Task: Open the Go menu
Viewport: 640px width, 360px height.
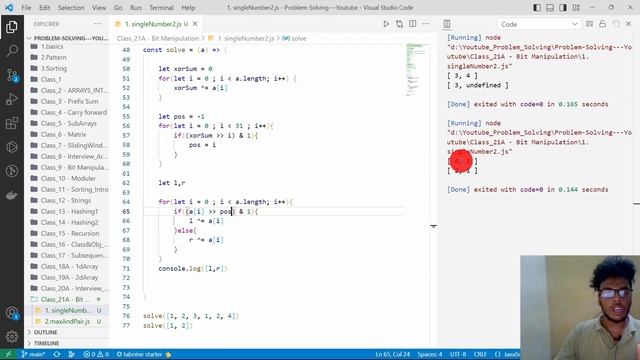Action: (x=118, y=8)
